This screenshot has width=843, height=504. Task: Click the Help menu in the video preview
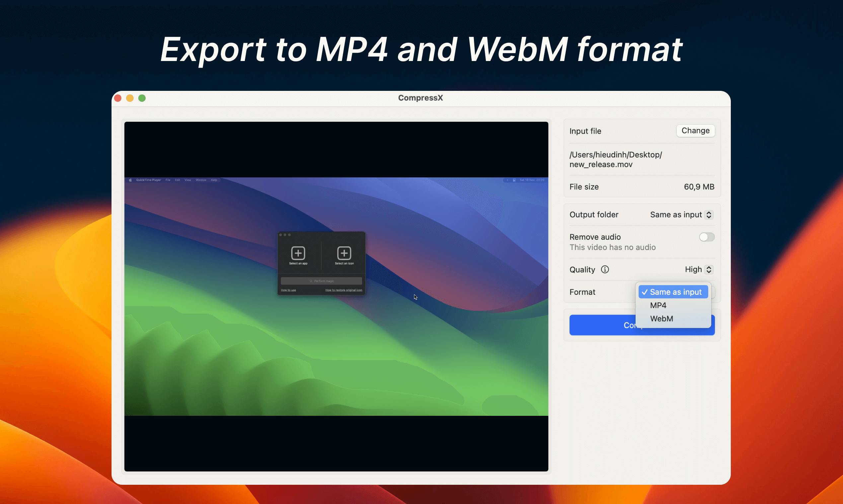pyautogui.click(x=214, y=180)
